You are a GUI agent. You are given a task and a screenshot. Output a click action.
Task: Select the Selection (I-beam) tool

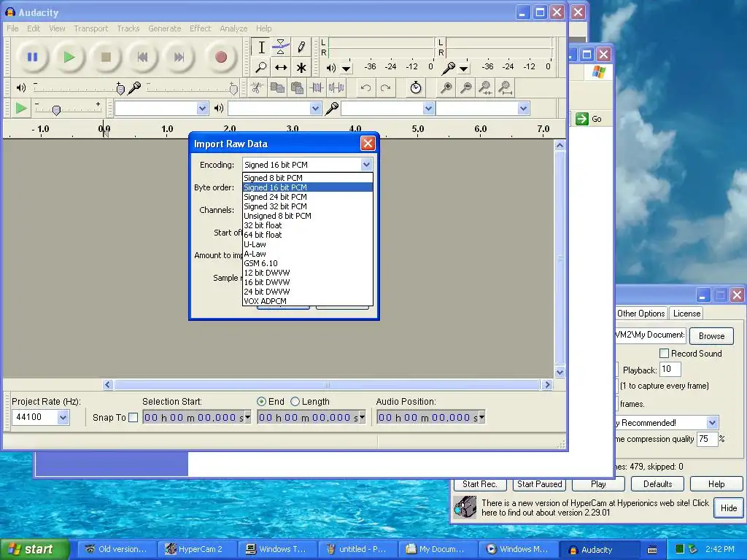tap(261, 47)
